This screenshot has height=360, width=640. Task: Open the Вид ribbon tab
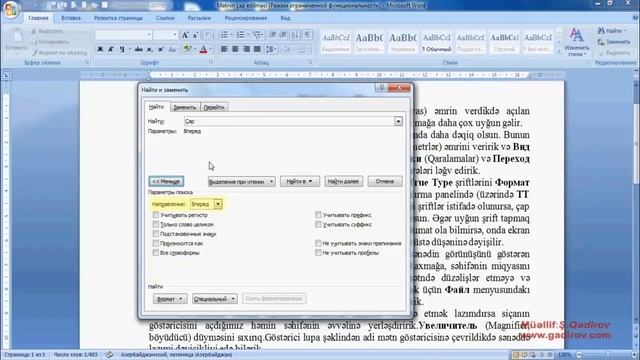click(x=285, y=18)
